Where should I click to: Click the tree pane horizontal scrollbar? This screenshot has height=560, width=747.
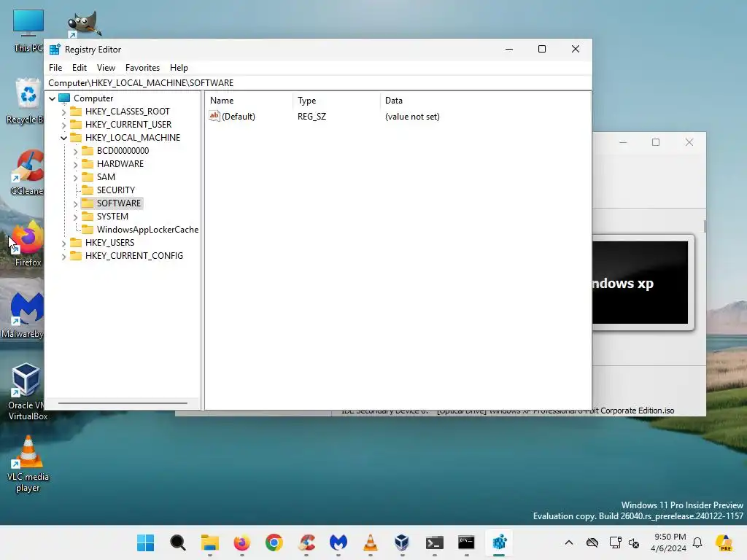(123, 403)
